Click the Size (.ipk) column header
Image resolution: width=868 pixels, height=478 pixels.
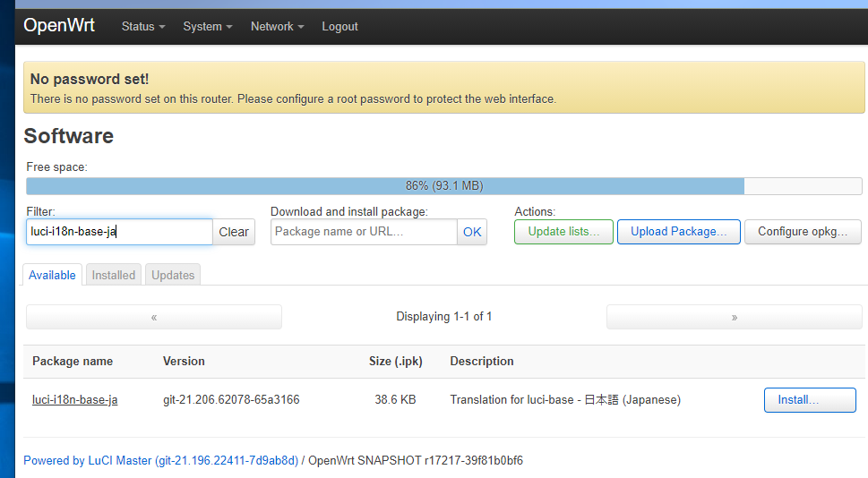click(396, 362)
